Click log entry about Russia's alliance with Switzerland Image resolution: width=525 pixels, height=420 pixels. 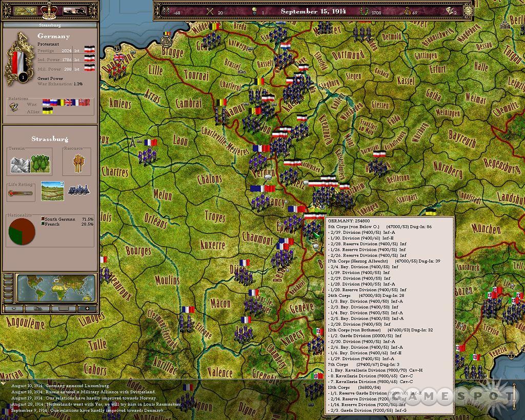[84, 391]
